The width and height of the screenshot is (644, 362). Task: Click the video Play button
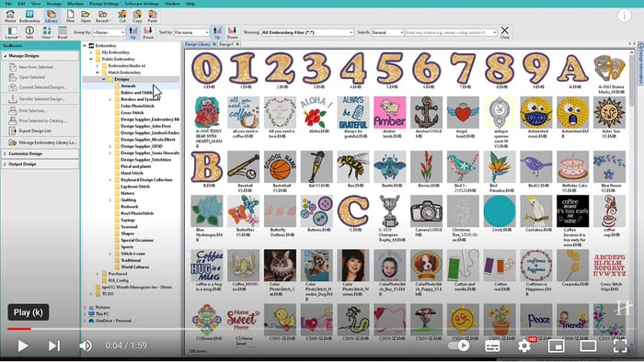pos(23,345)
